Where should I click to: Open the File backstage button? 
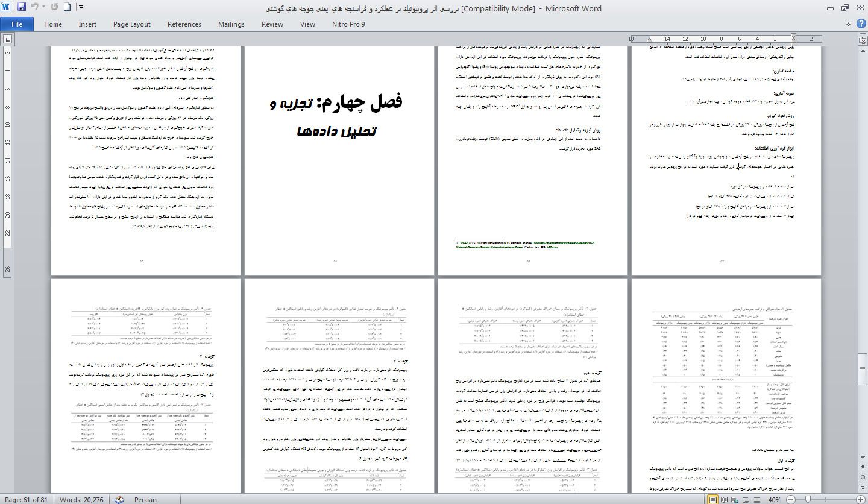(17, 24)
